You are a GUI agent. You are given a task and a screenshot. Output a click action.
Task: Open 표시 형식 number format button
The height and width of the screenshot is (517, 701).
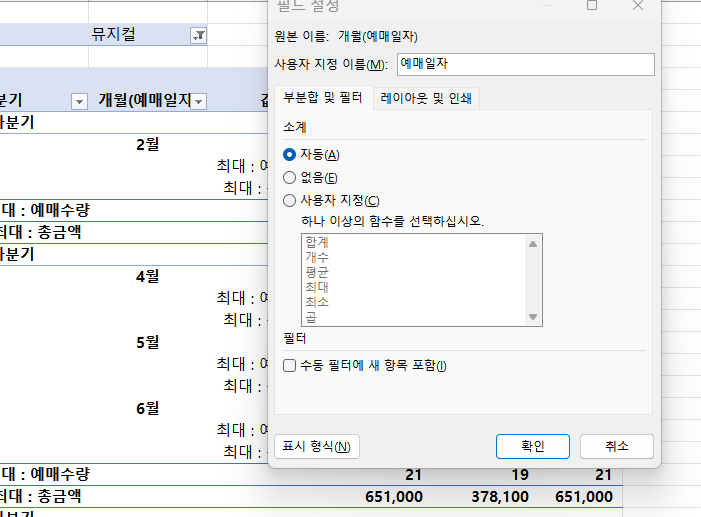316,446
